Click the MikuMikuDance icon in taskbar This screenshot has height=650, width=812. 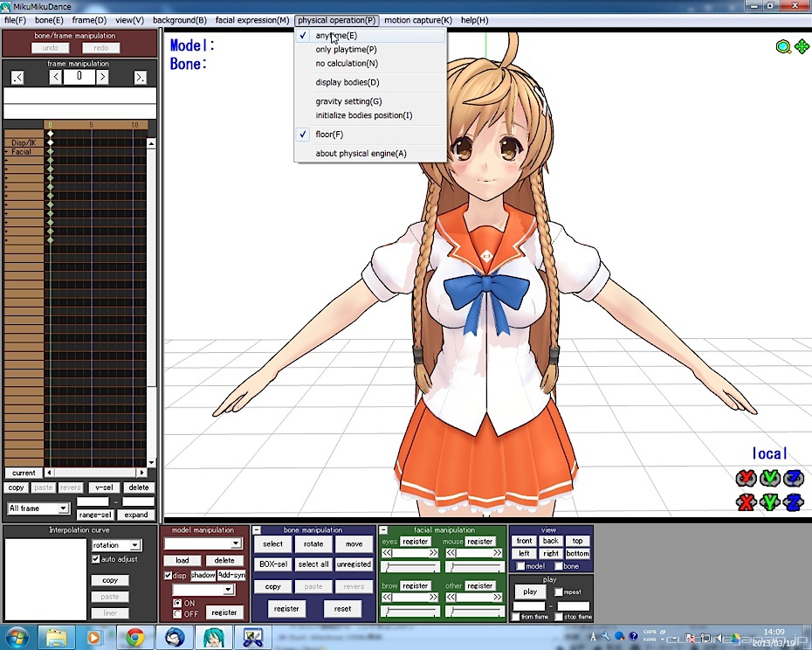click(x=213, y=637)
